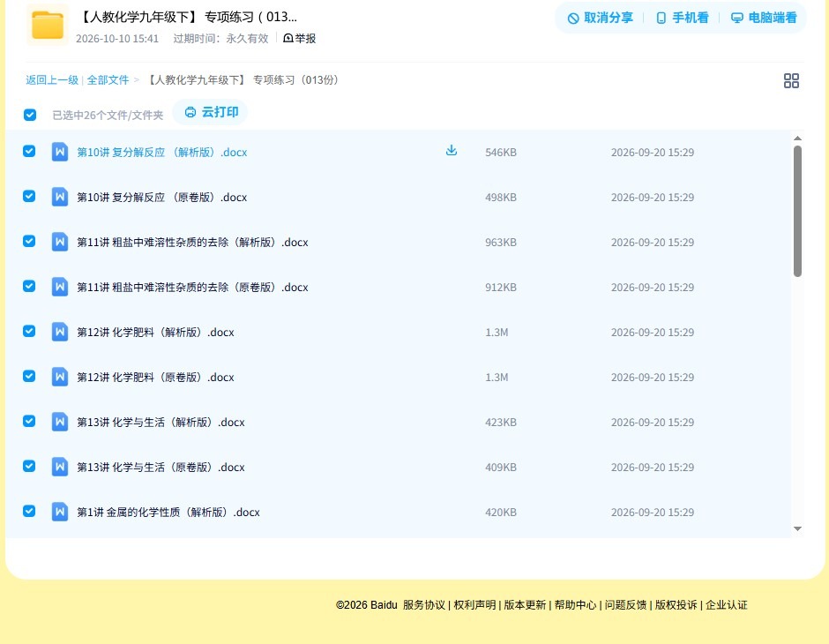Open 第11讲 粗盐中难溶性杂质的去除(解析版).docx

192,242
